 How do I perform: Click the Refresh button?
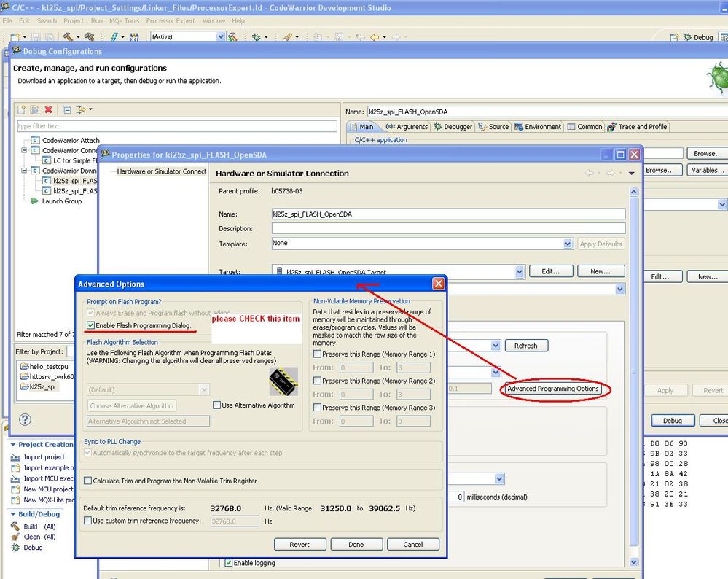[525, 346]
